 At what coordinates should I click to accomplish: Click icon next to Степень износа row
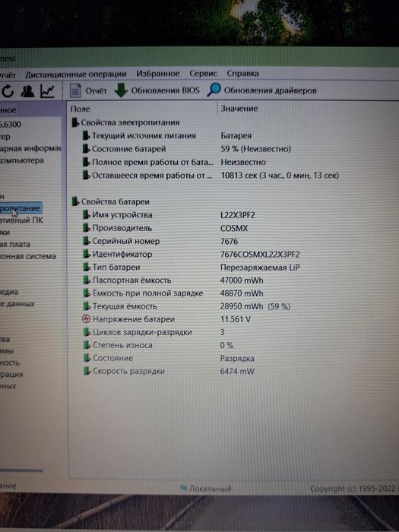point(87,345)
